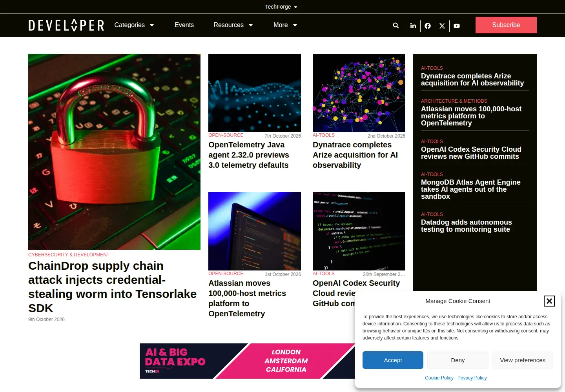Image resolution: width=565 pixels, height=392 pixels.
Task: Deny cookies in the consent dialog
Action: point(458,360)
